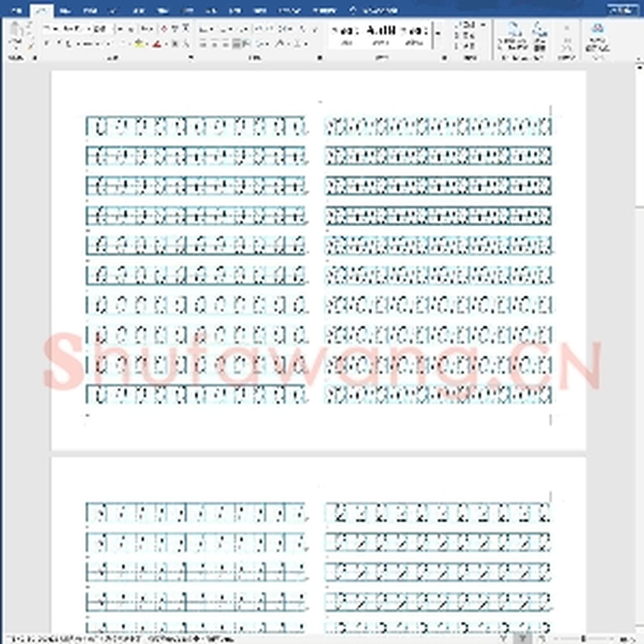Click the Share button at top right

pos(622,10)
